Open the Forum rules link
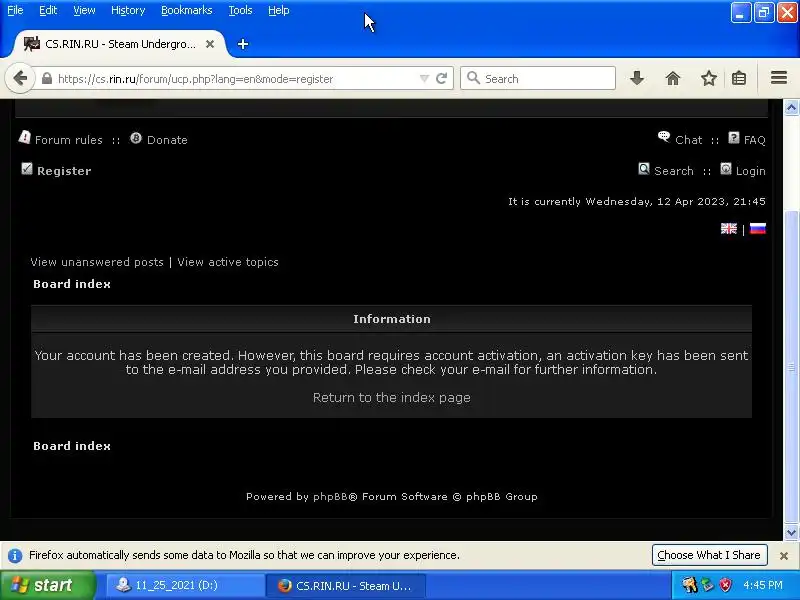Screen dimensions: 800x600 click(68, 140)
